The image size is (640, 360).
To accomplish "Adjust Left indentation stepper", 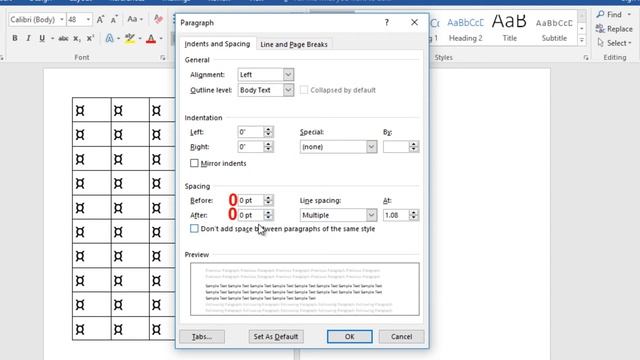I will click(x=268, y=132).
